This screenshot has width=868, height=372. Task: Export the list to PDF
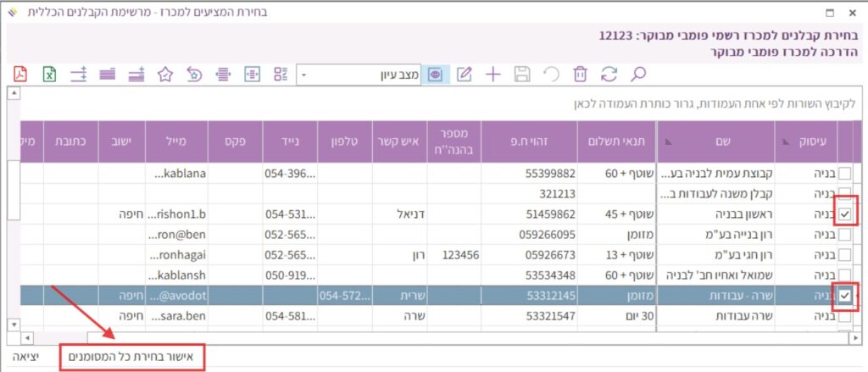coord(20,74)
